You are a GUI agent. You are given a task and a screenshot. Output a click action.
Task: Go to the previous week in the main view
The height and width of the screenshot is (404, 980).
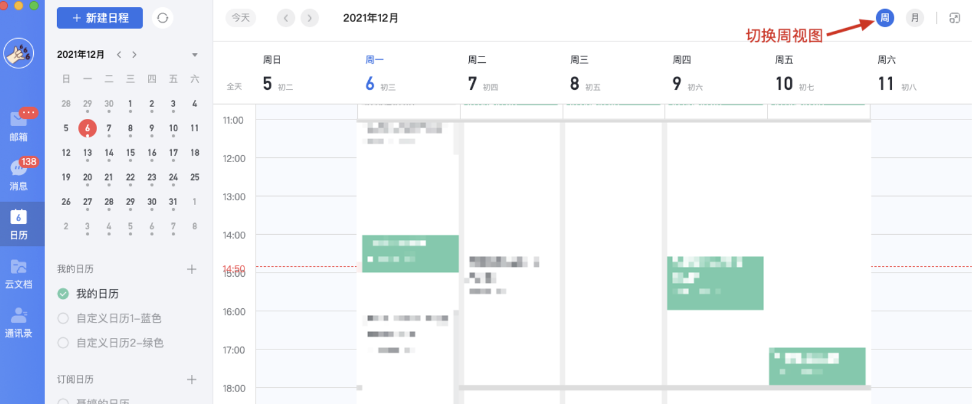tap(286, 18)
